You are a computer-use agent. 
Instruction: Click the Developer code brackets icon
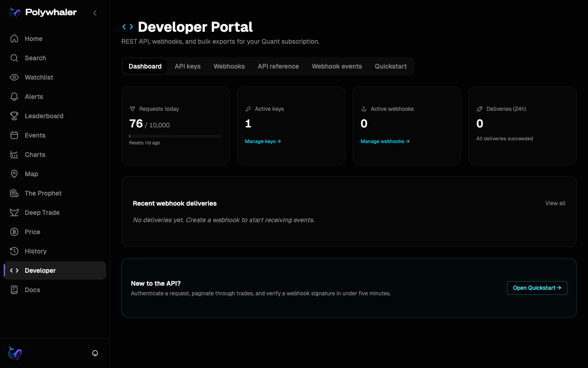point(14,270)
